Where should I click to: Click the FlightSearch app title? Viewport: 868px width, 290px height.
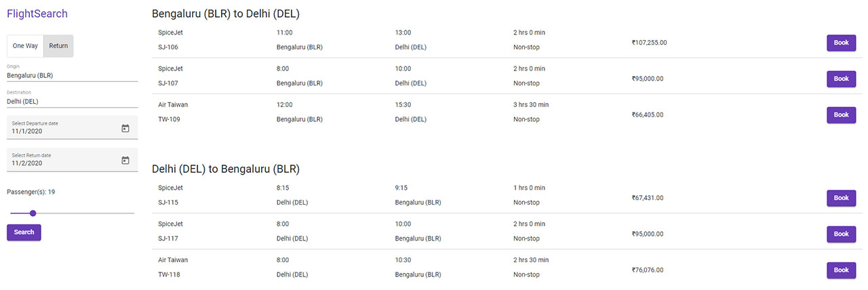click(x=37, y=14)
